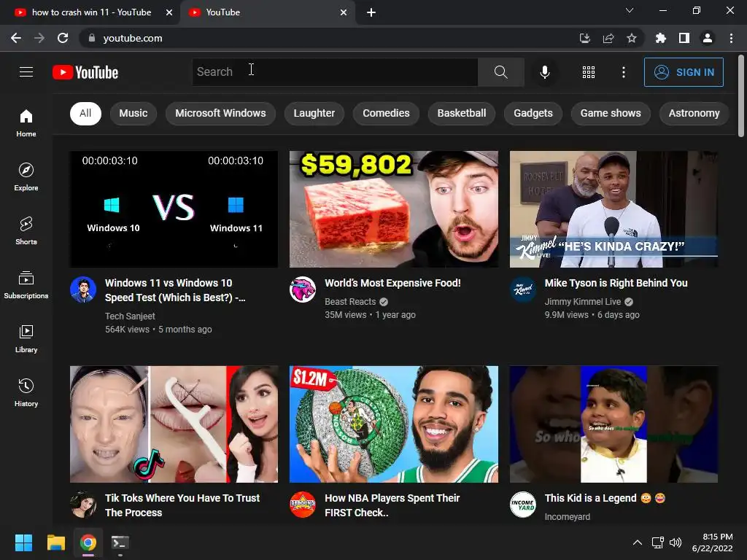Open 'How NBA Players Spent Their FIRST Check' title
The width and height of the screenshot is (747, 560).
(392, 505)
